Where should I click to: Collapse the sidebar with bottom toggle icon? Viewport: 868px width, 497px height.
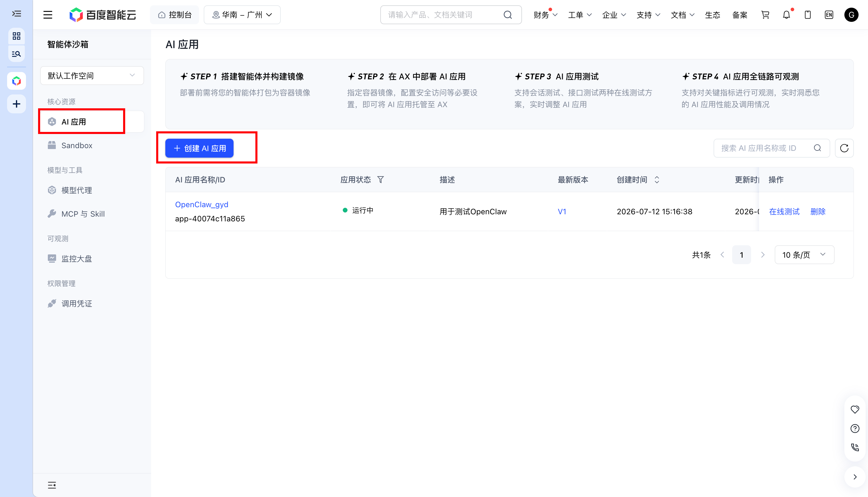52,485
